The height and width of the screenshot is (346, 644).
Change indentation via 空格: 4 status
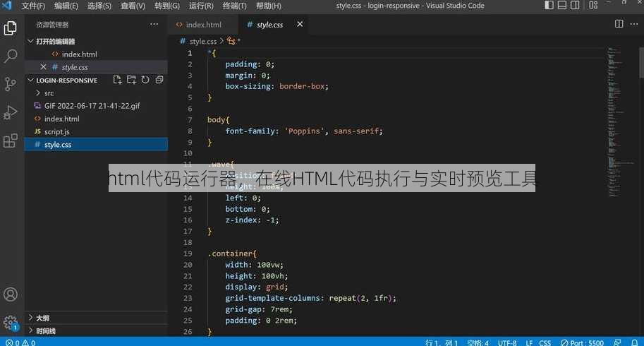[x=478, y=342]
